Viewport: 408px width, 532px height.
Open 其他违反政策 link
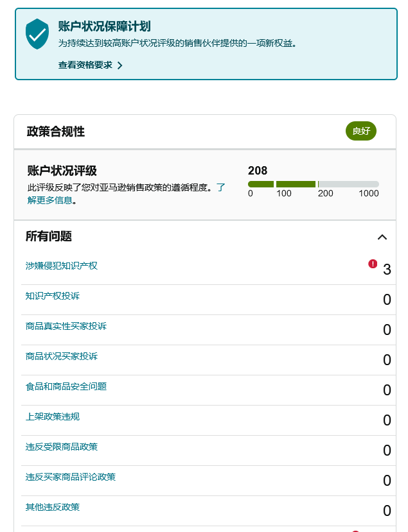(x=53, y=507)
